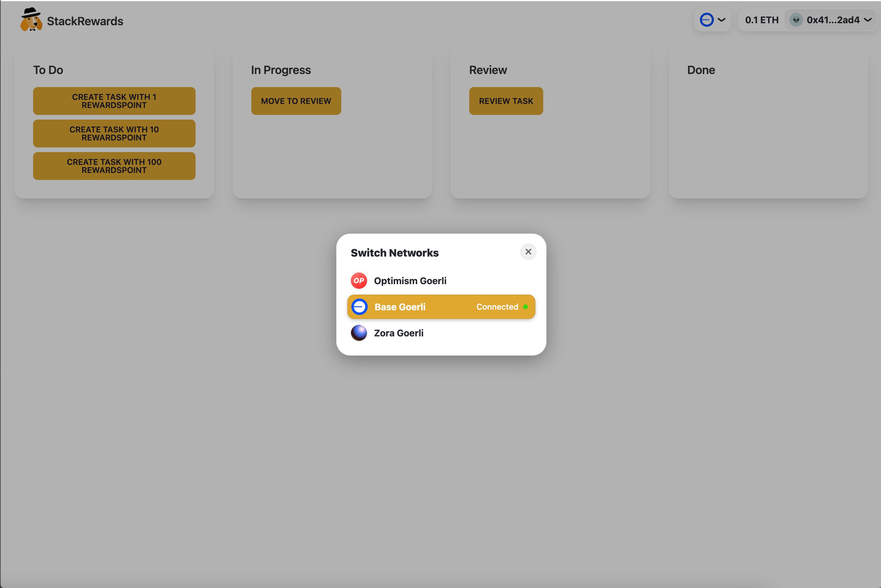Click the wallet address icon 0x41...2ad4

795,20
